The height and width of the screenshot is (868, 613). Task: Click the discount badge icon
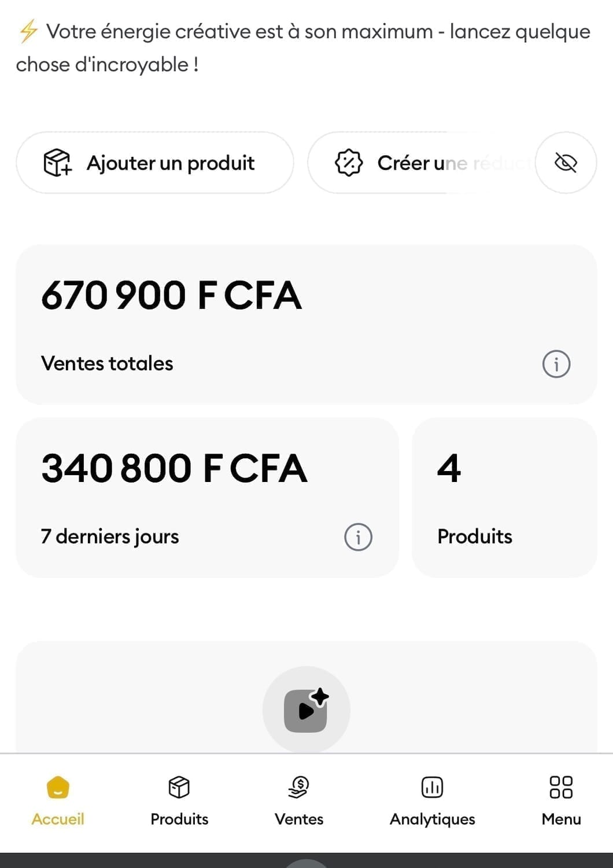point(349,163)
